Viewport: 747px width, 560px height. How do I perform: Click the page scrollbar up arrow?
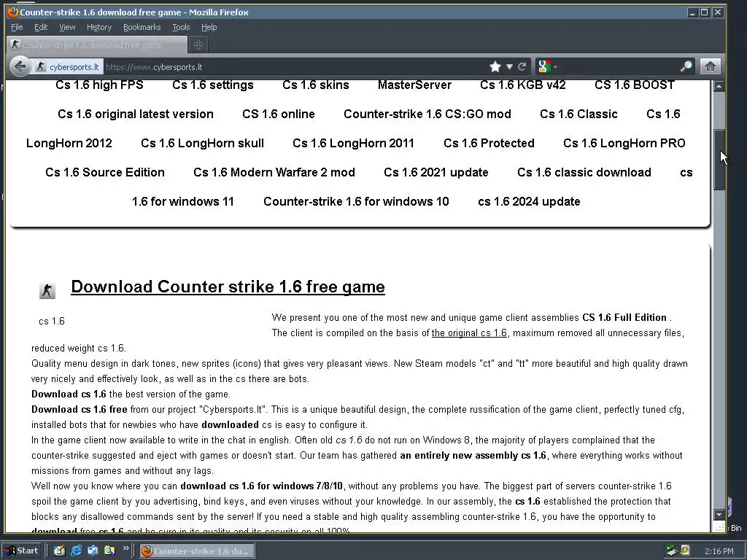tap(719, 86)
